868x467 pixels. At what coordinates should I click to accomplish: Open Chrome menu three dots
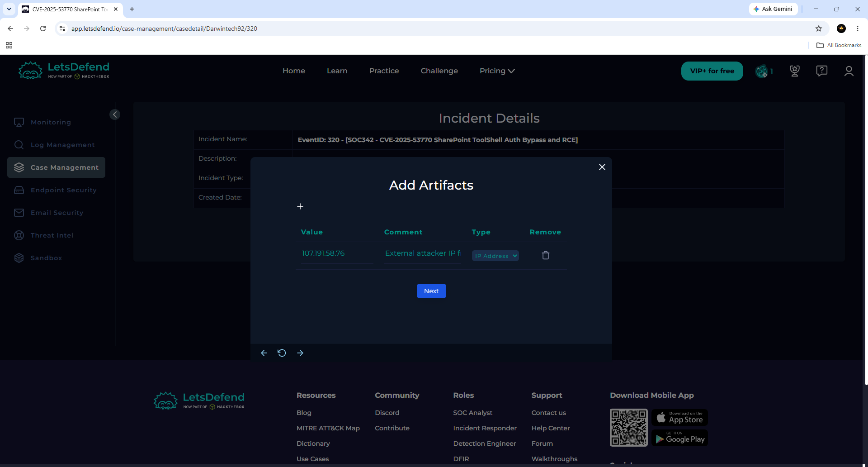pos(858,29)
